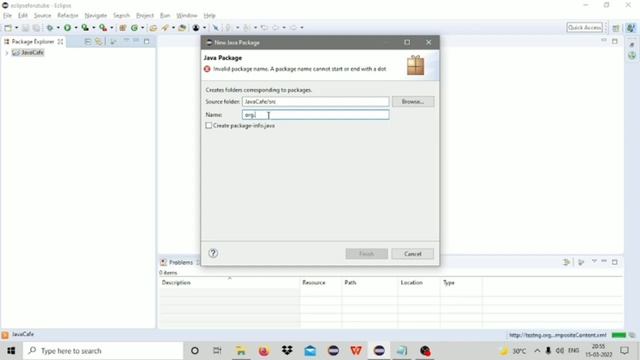Open the Navigate menu
Viewport: 640px width, 360px height.
[96, 16]
